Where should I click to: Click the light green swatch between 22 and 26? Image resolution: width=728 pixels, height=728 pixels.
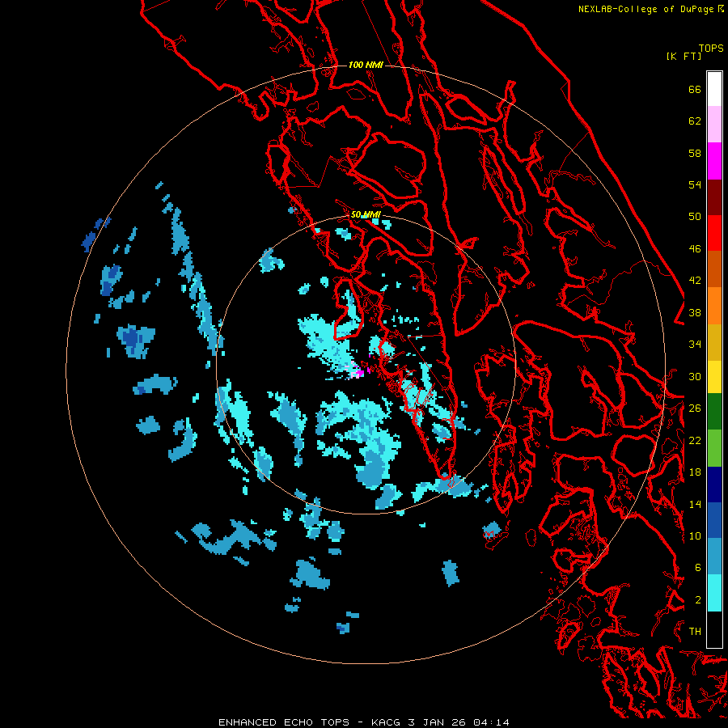714,448
